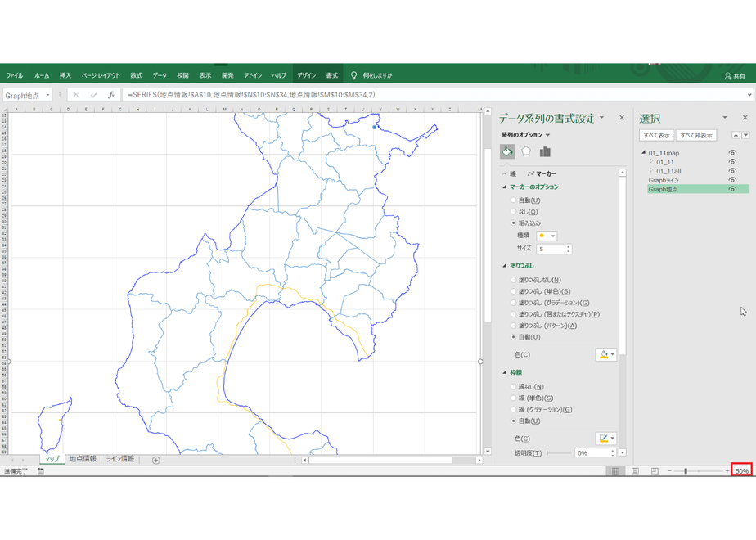Switch to ライン情報 sheet tab

120,459
